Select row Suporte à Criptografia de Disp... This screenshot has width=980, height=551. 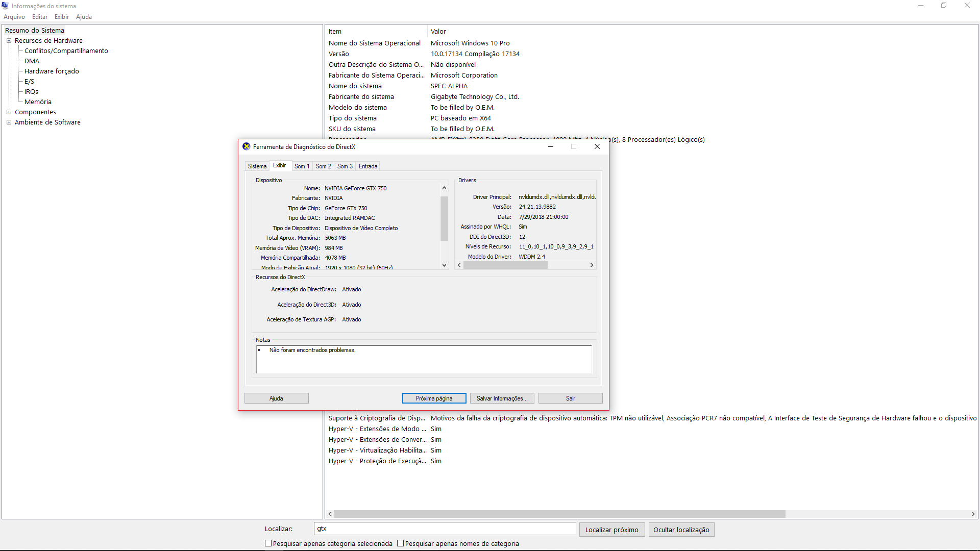651,418
